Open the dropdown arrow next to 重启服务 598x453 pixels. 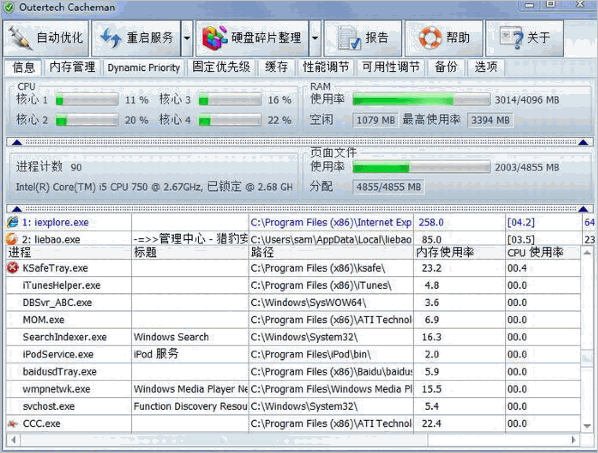(x=187, y=38)
